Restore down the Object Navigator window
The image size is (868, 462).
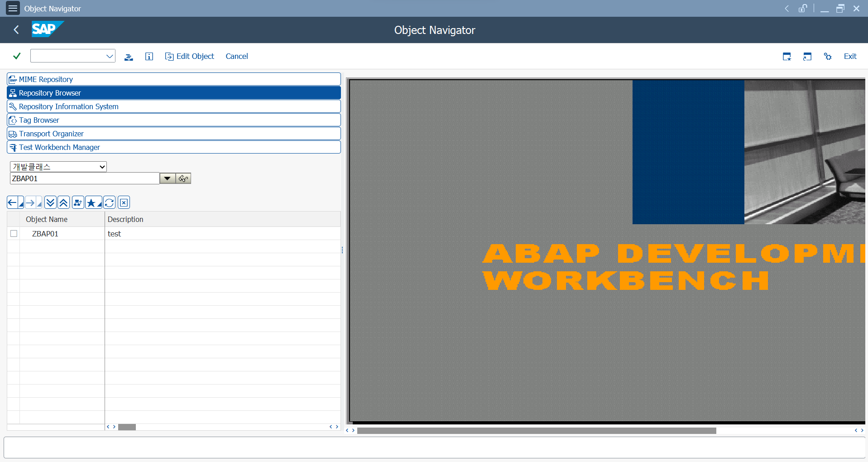click(x=840, y=8)
